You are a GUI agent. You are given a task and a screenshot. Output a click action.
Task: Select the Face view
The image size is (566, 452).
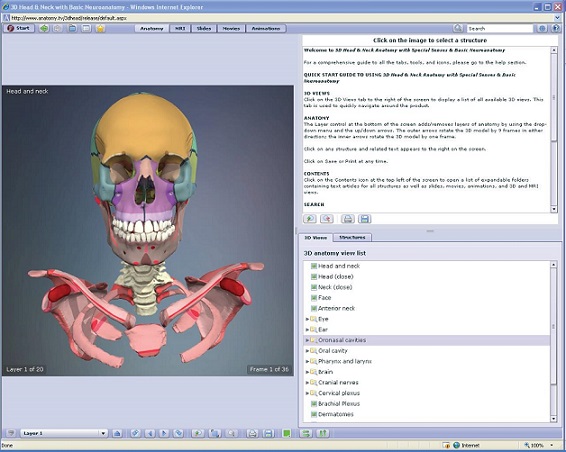[325, 297]
